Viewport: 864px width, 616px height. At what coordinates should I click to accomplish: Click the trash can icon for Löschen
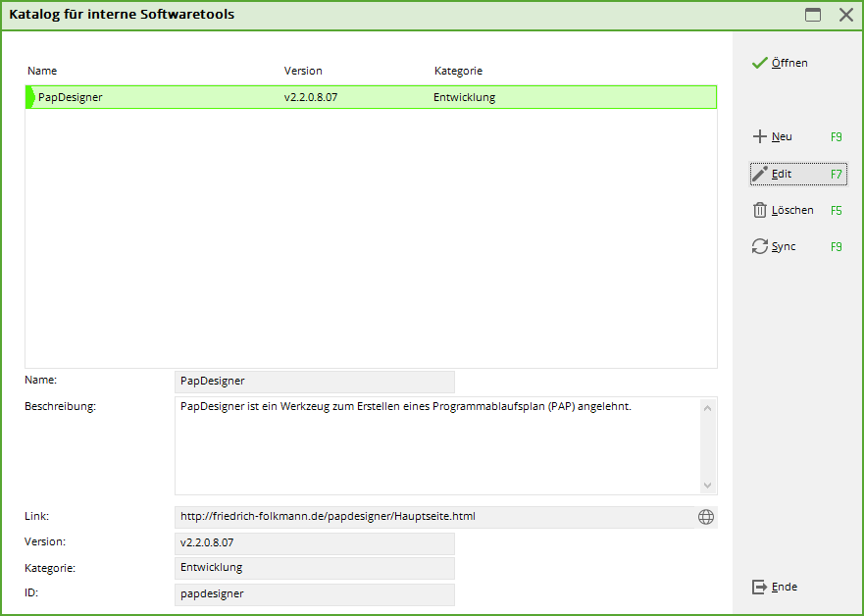pyautogui.click(x=759, y=210)
